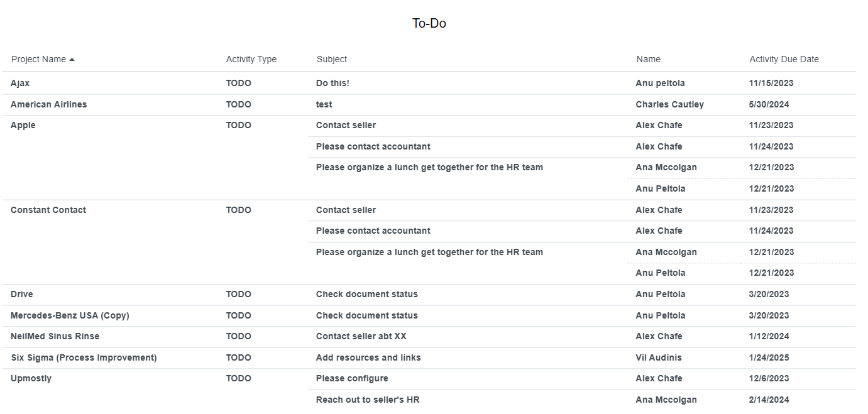Viewport: 868px width, 414px height.
Task: Open the American Airlines project
Action: click(x=49, y=104)
